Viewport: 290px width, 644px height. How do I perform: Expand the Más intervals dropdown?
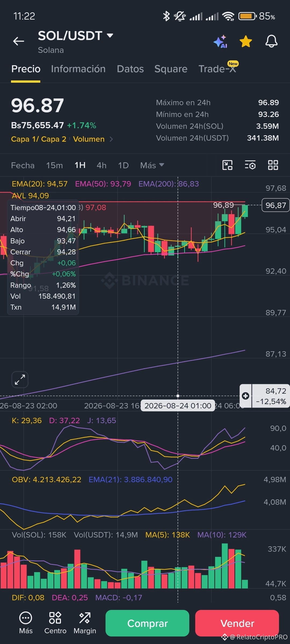[x=152, y=165]
